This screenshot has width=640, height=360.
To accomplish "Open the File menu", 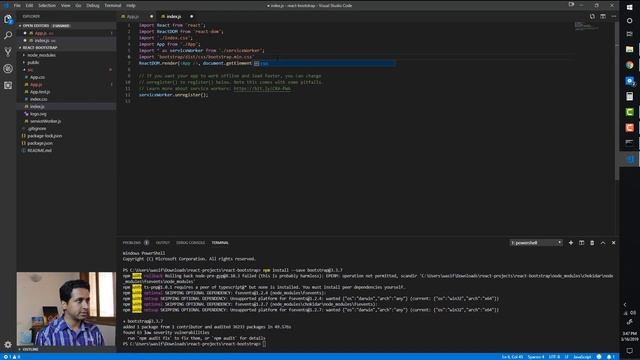I will coord(17,6).
